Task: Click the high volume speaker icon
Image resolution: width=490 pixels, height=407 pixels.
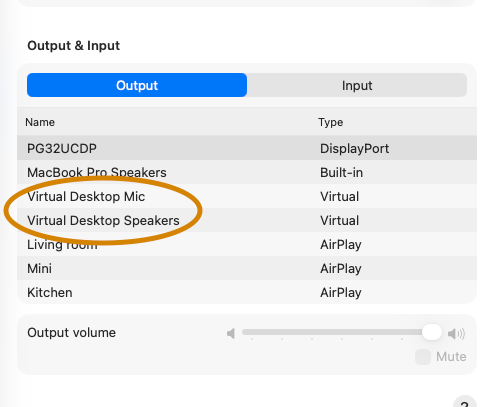Action: click(456, 333)
